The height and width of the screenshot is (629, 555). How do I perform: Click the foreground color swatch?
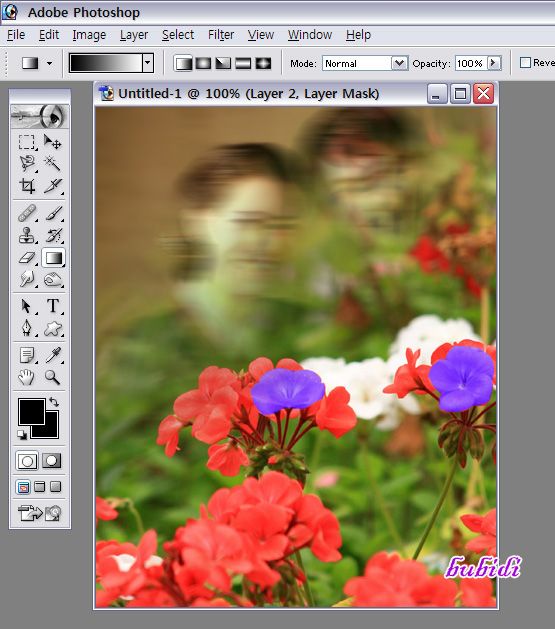[31, 411]
